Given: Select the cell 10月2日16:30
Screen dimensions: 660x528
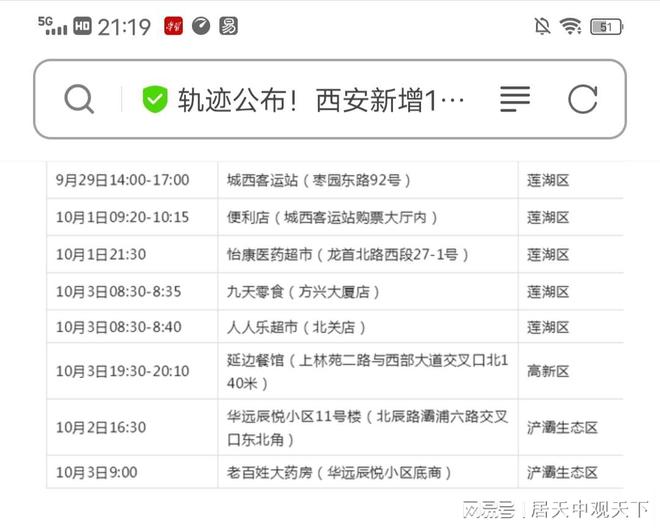Looking at the screenshot, I should [x=132, y=427].
